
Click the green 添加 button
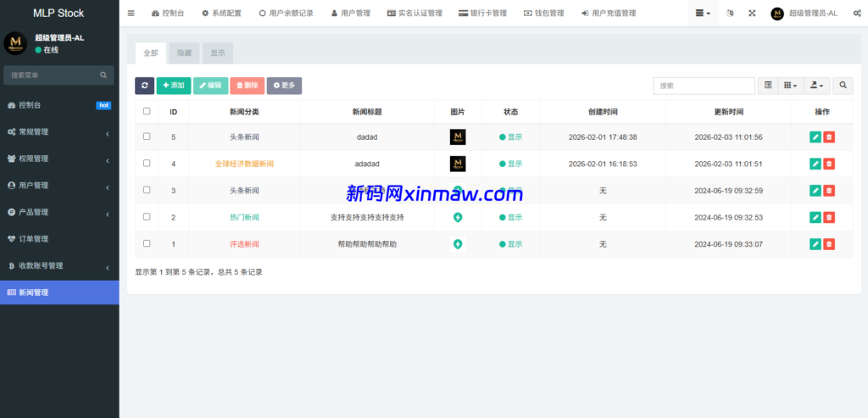174,86
